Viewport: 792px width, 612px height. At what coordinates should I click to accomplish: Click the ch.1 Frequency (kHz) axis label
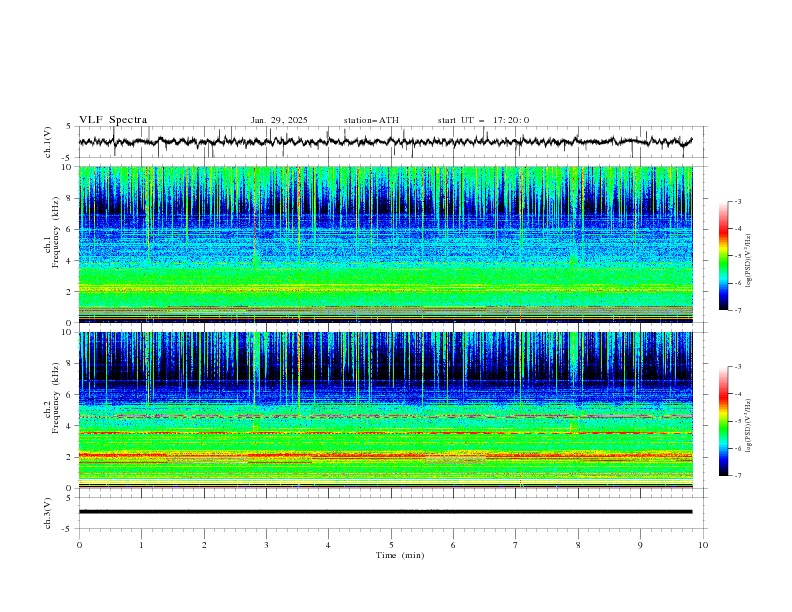pyautogui.click(x=52, y=232)
